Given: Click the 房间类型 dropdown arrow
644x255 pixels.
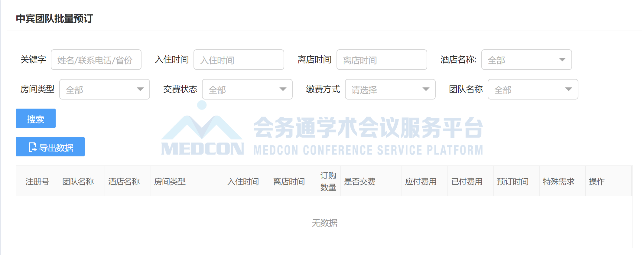Looking at the screenshot, I should 140,89.
